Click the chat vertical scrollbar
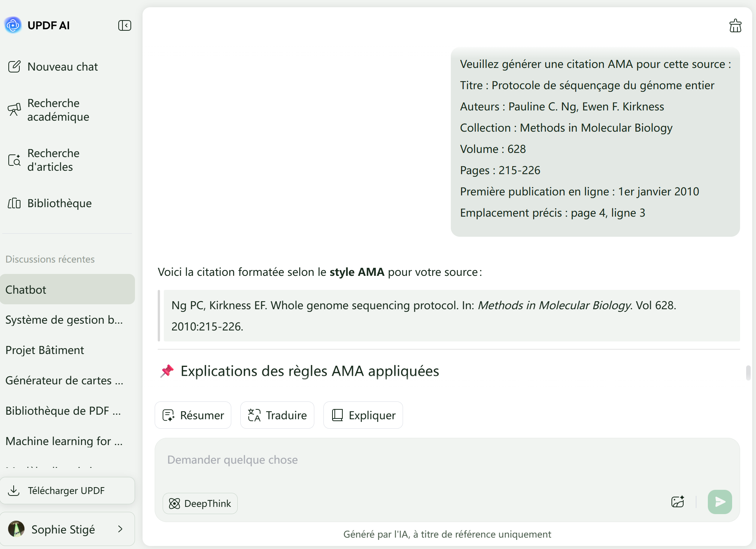Viewport: 756px width, 549px height. coord(748,373)
